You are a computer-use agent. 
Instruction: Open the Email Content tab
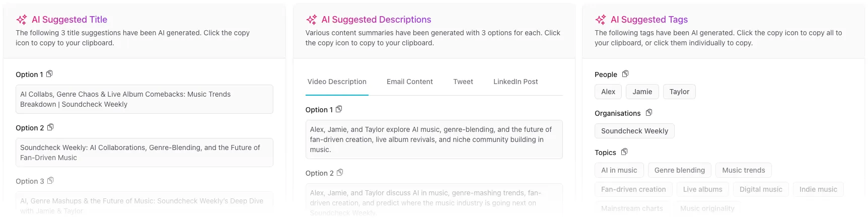[x=409, y=82]
